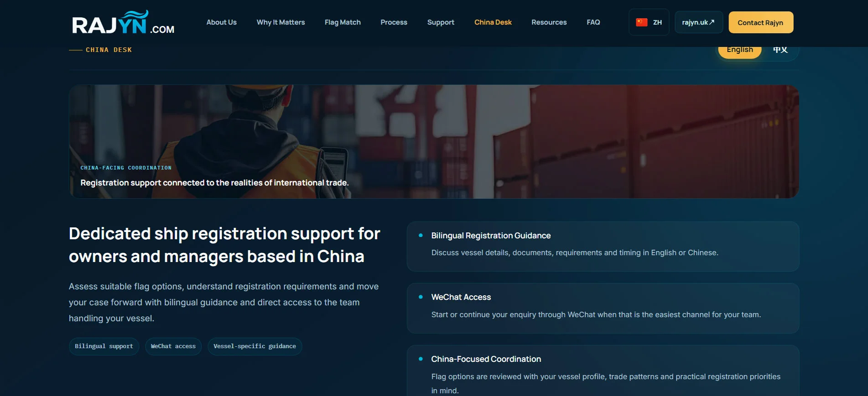868x396 pixels.
Task: Click the container port hero image
Action: coord(434,141)
